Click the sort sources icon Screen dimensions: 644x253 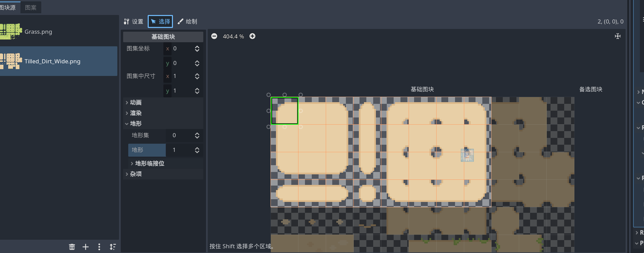tap(113, 247)
